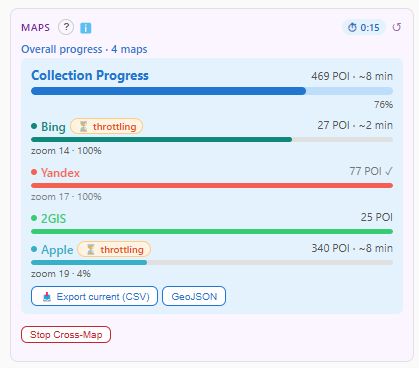This screenshot has height=368, width=419.
Task: Click the stopwatch icon in the timer badge
Action: click(352, 27)
